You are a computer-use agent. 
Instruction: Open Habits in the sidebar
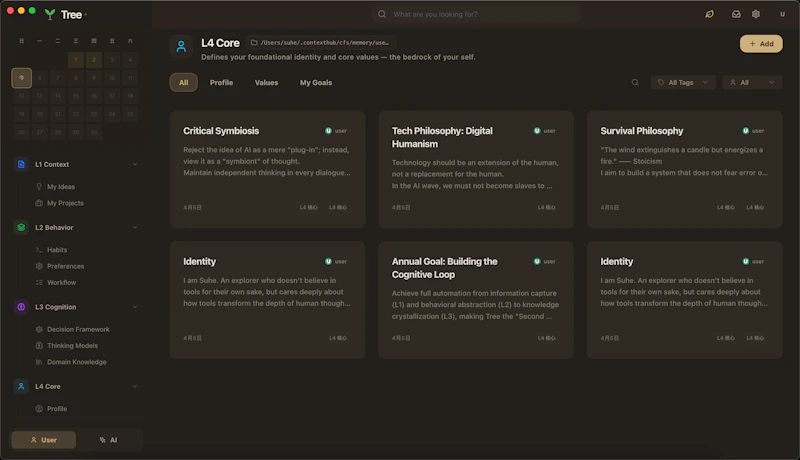[x=57, y=250]
